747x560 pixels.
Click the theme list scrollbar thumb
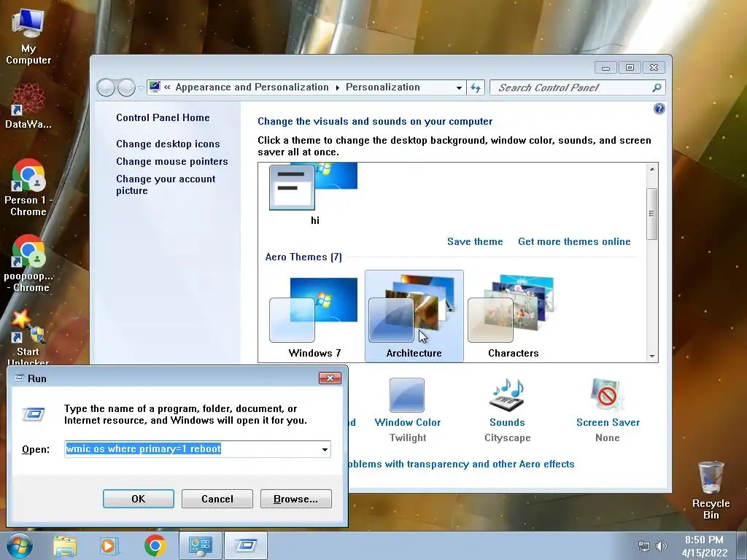[652, 214]
